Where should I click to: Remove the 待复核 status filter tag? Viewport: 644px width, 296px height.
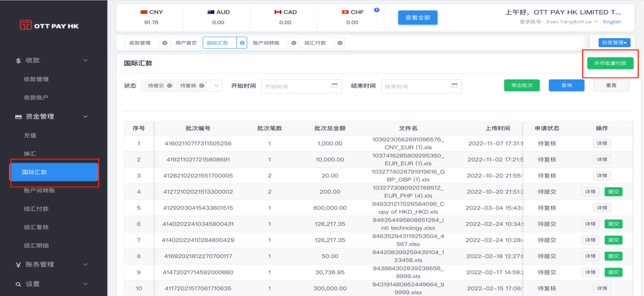pyautogui.click(x=202, y=86)
